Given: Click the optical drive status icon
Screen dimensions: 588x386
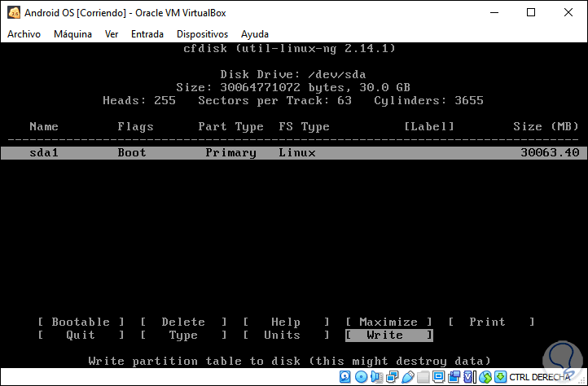Looking at the screenshot, I should 361,376.
